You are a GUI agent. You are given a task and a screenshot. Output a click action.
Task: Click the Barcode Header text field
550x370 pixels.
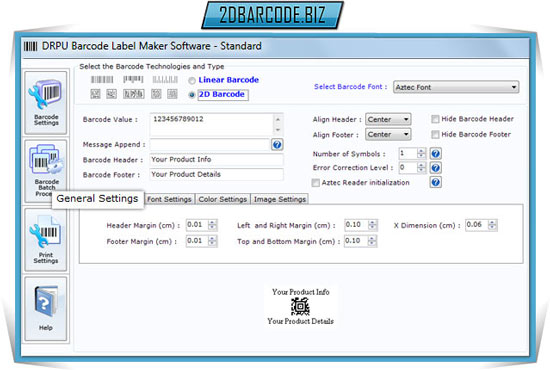click(x=216, y=160)
